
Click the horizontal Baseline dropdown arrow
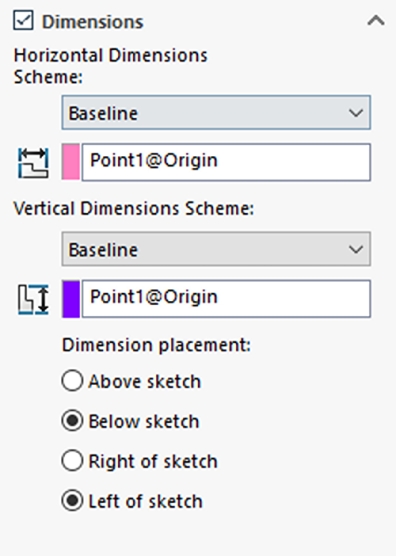pos(356,113)
